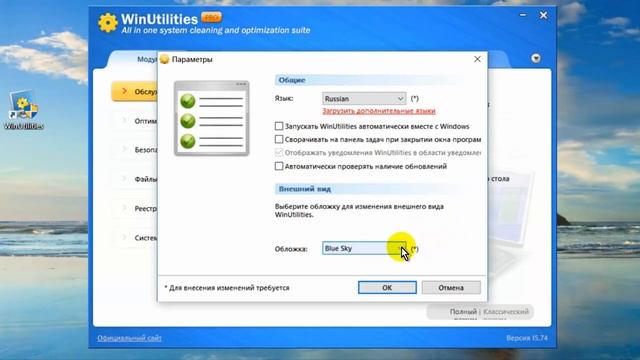640x360 pixels.
Task: Select the Файлы sidebar category
Action: (135, 179)
